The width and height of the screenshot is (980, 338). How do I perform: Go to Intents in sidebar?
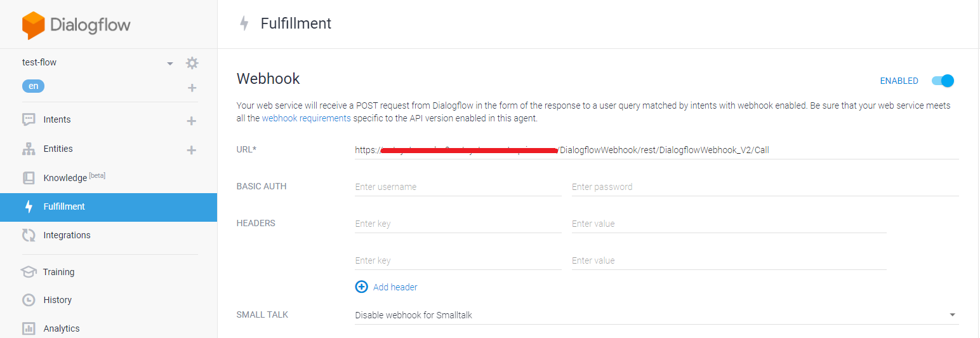tap(57, 119)
